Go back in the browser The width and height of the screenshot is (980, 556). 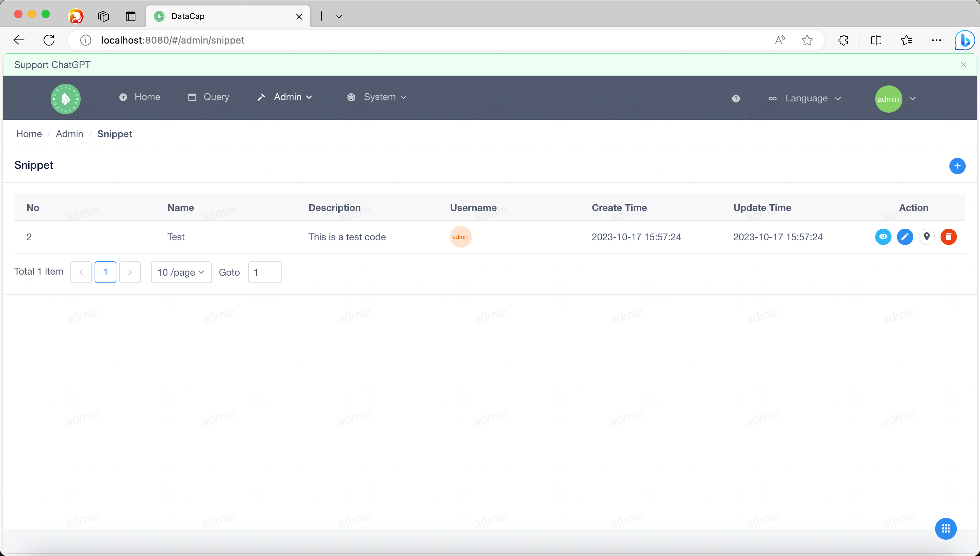[19, 40]
